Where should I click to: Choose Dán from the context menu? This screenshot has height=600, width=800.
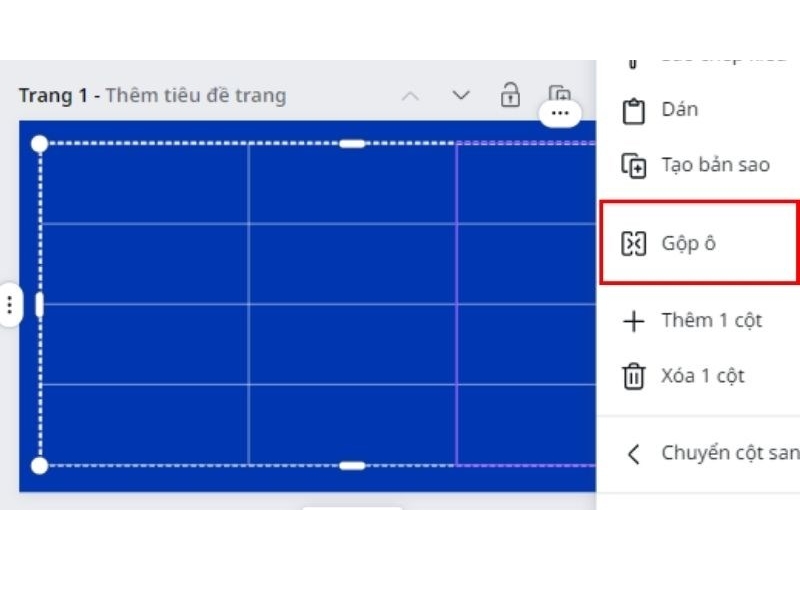pos(677,109)
